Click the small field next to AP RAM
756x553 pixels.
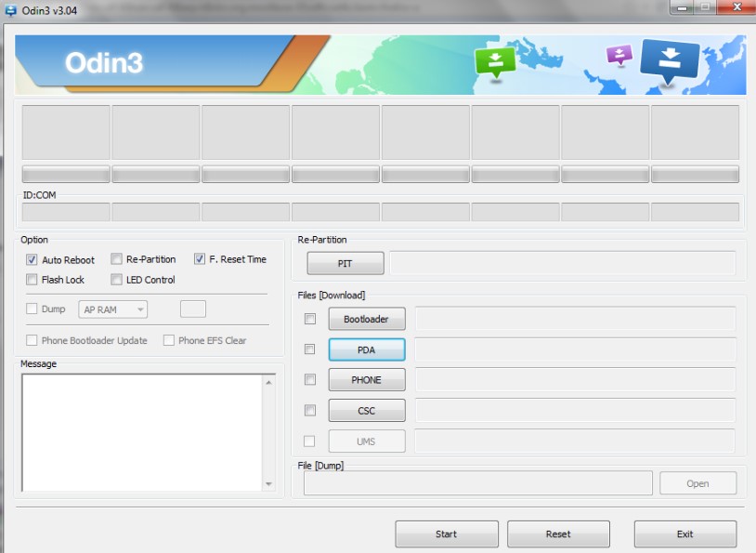click(193, 309)
